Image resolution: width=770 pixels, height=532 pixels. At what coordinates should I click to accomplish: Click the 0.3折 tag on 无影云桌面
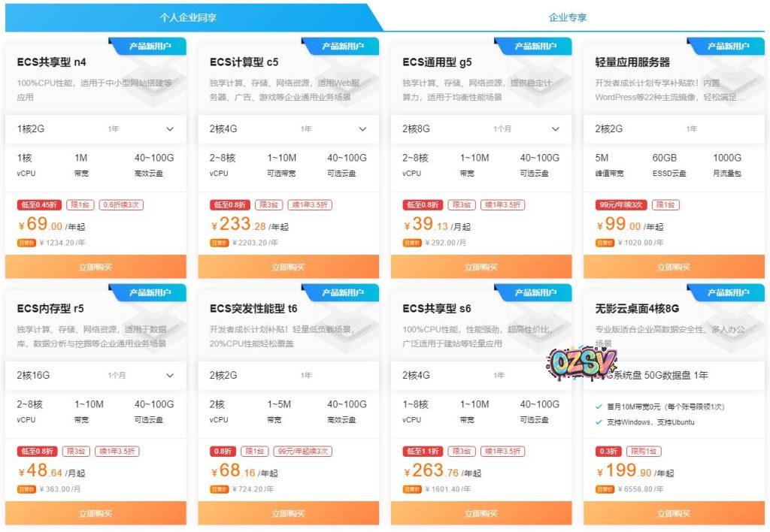pos(608,451)
